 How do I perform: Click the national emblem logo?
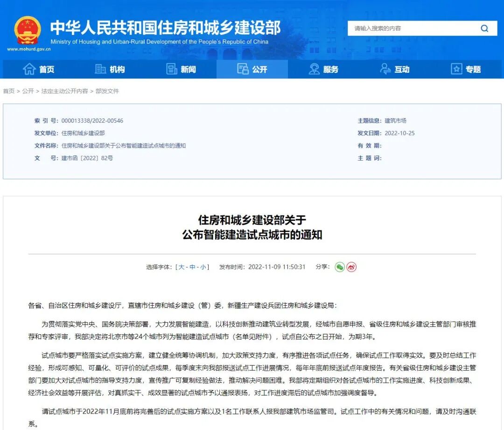(x=28, y=29)
